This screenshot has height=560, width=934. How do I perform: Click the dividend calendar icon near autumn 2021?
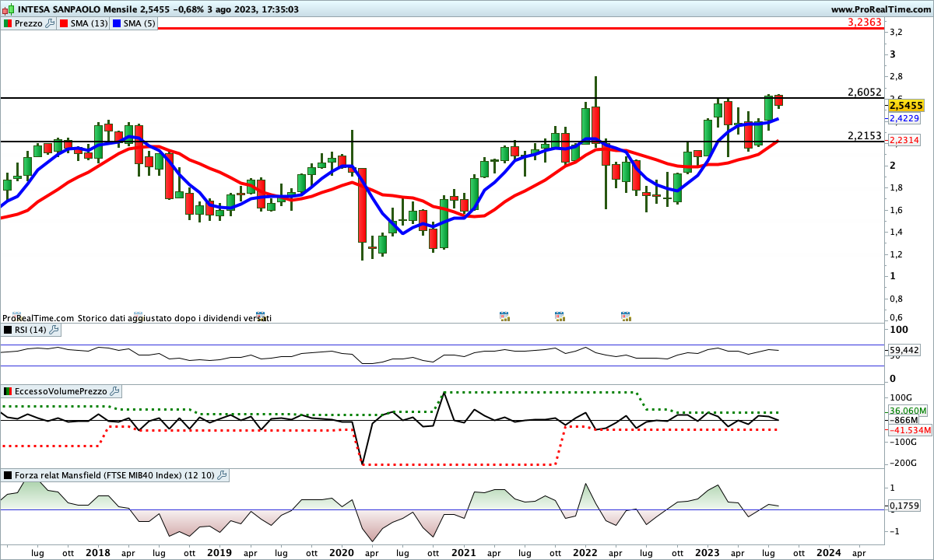[559, 316]
